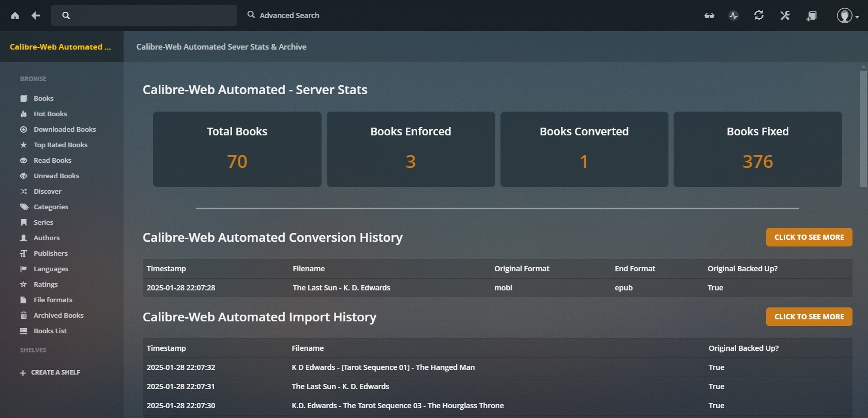
Task: Click See More for Import History
Action: 809,317
